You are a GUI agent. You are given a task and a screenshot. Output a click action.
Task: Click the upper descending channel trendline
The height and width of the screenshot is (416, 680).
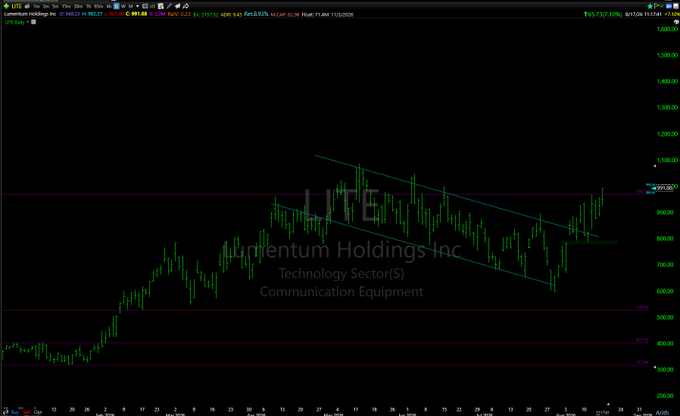(x=455, y=195)
